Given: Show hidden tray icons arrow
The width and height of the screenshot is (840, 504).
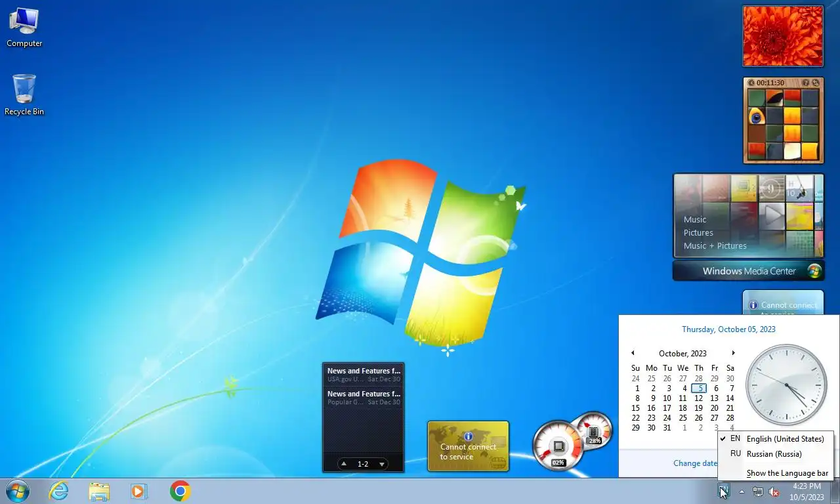Looking at the screenshot, I should click(x=742, y=492).
